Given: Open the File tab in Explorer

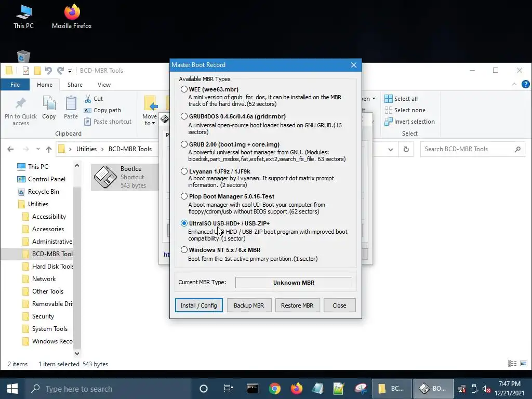Looking at the screenshot, I should coord(15,85).
